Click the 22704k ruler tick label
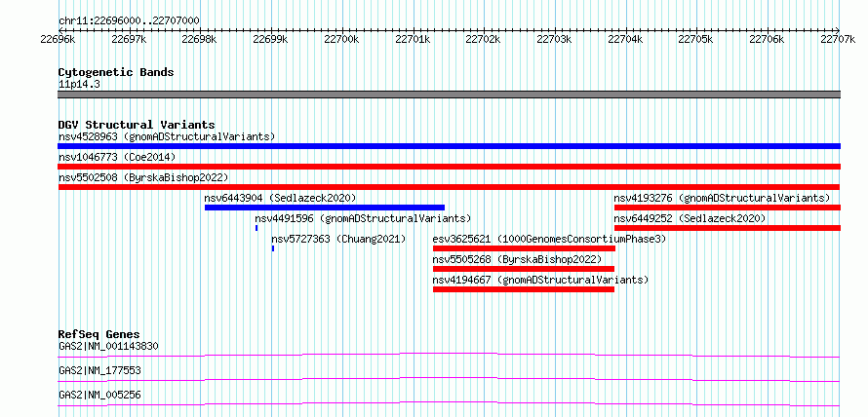The height and width of the screenshot is (417, 868). (625, 39)
